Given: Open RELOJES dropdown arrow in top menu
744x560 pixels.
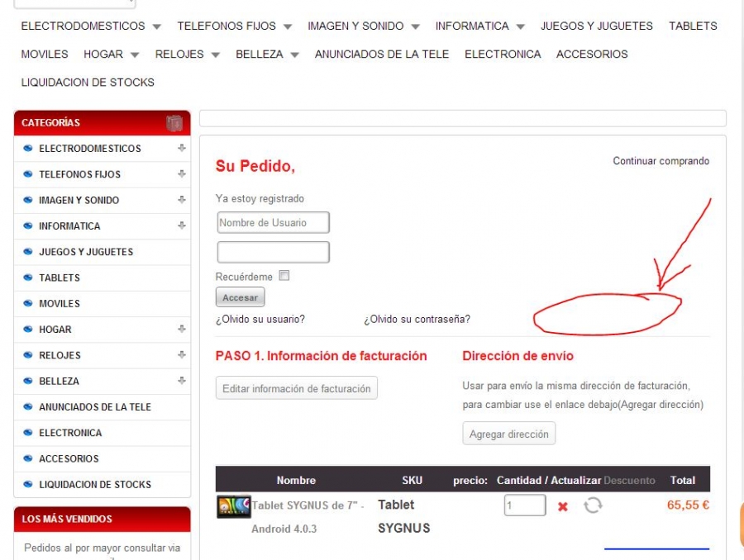Looking at the screenshot, I should coord(216,55).
